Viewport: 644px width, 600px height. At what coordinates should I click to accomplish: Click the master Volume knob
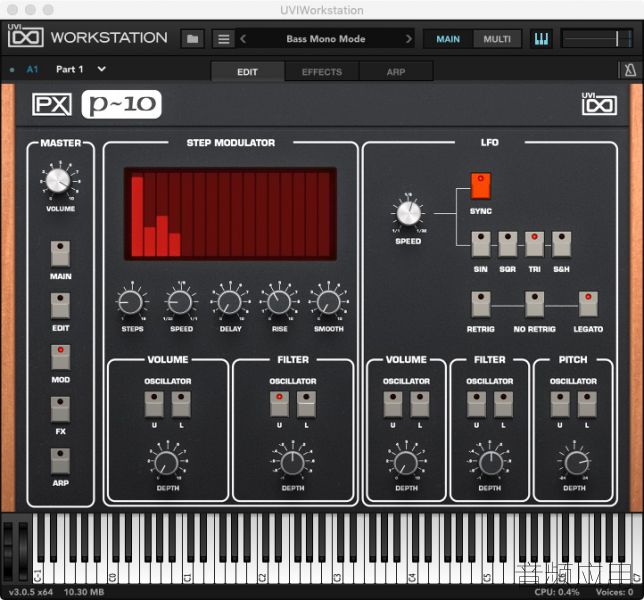tap(58, 181)
